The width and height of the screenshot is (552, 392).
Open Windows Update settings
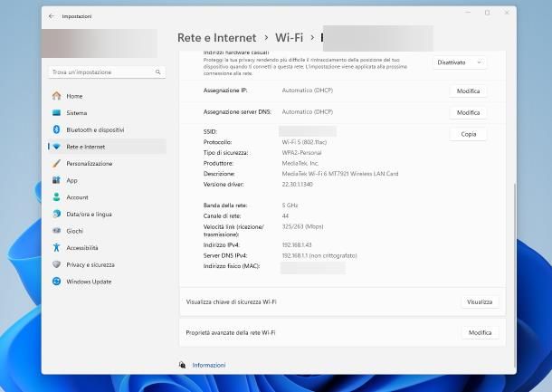click(x=107, y=282)
